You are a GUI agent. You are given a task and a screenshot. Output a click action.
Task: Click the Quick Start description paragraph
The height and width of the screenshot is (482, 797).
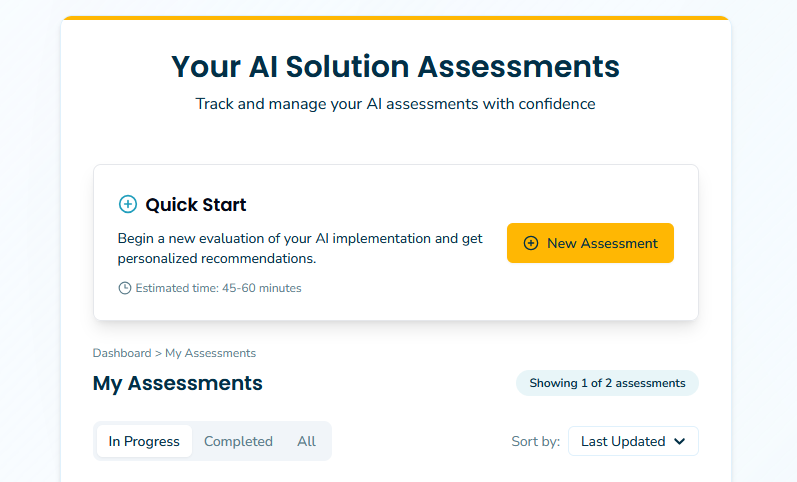point(300,248)
